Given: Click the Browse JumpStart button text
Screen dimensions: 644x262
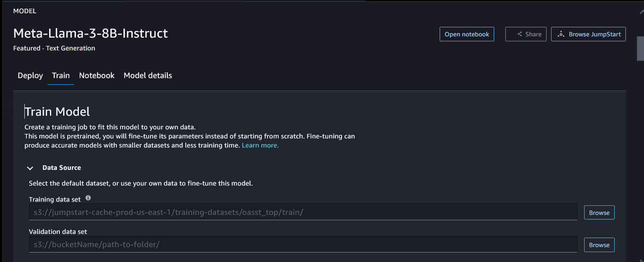Looking at the screenshot, I should pos(594,34).
